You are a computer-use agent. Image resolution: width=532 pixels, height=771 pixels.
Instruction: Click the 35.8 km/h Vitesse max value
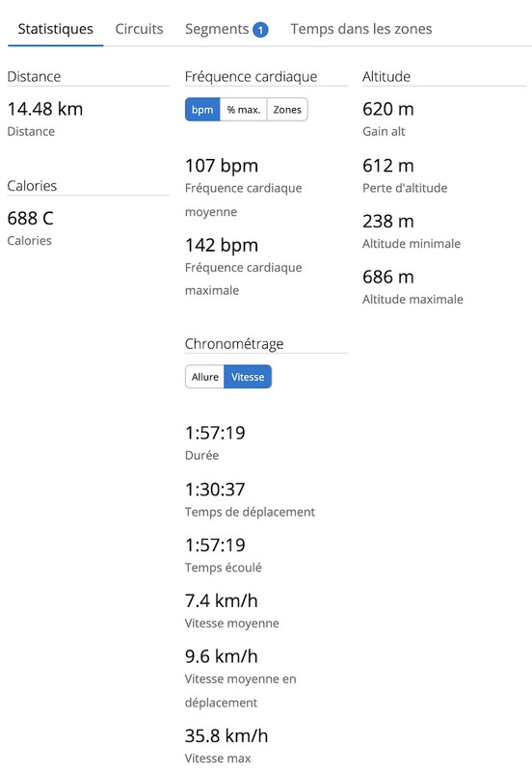[226, 736]
